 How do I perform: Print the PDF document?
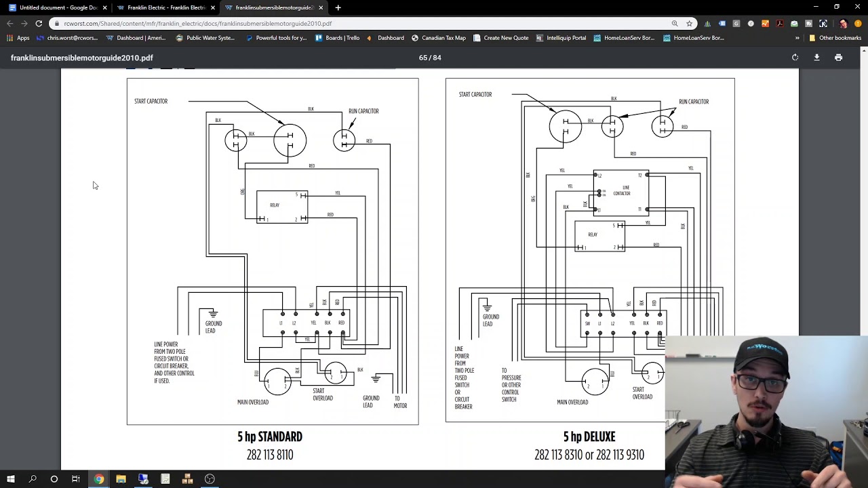click(x=838, y=58)
